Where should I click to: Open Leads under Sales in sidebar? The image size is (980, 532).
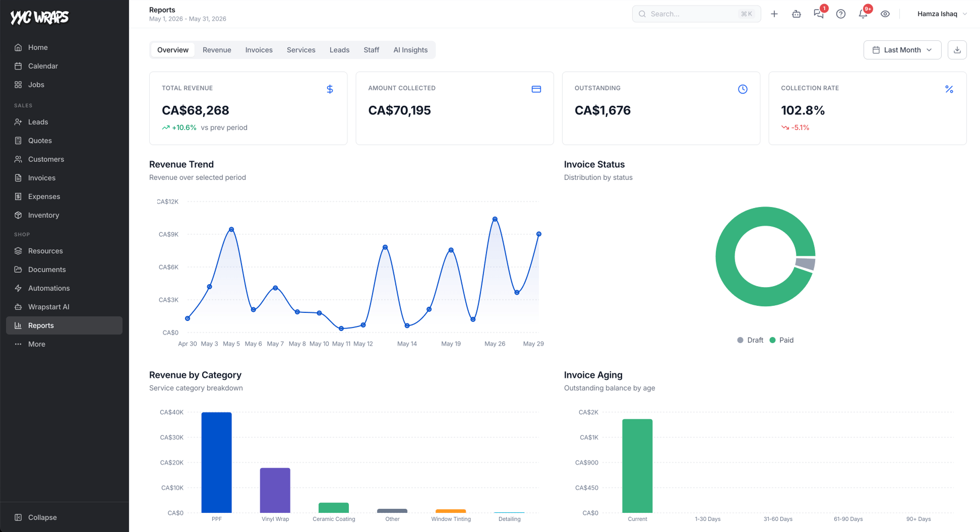click(x=64, y=122)
